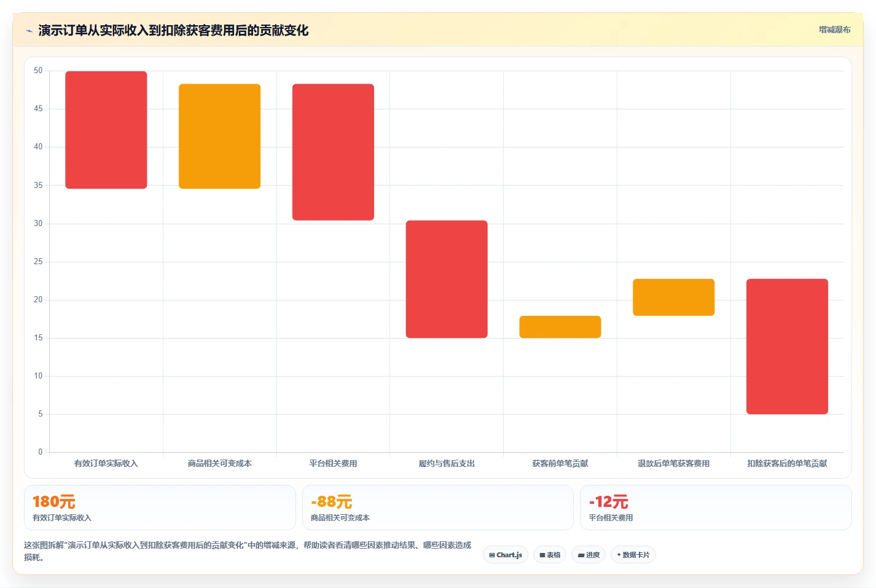The height and width of the screenshot is (588, 876).
Task: Click the description paragraph starting 这张图拆解
Action: (248, 551)
